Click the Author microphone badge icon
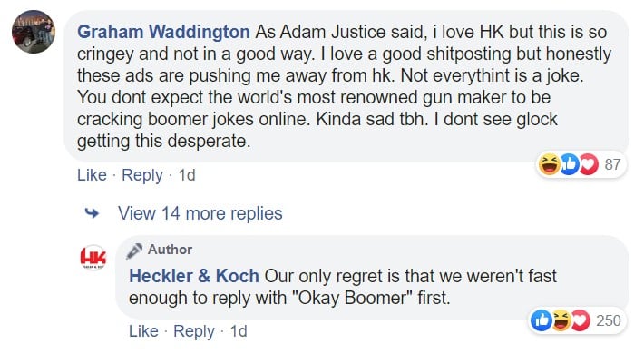644x354 pixels. (x=134, y=251)
